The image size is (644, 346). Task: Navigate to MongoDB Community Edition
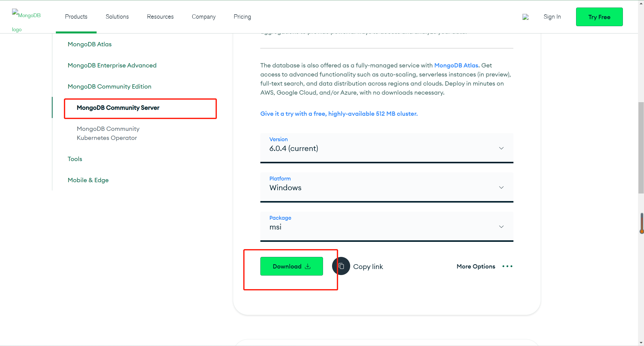[109, 87]
